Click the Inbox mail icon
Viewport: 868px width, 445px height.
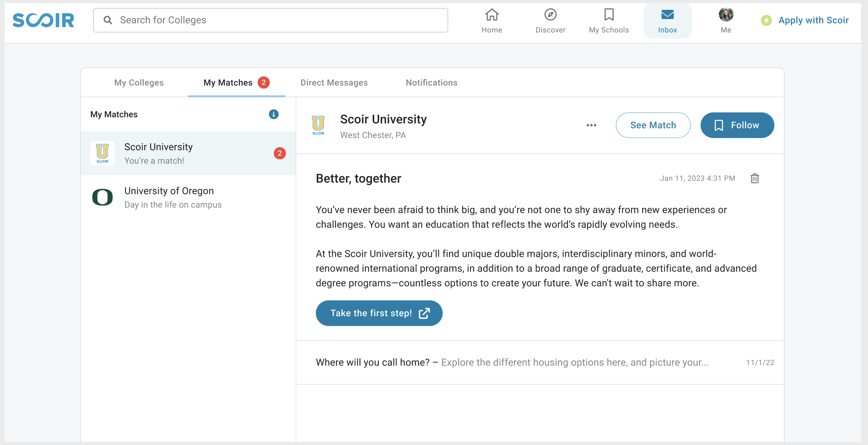[x=667, y=15]
